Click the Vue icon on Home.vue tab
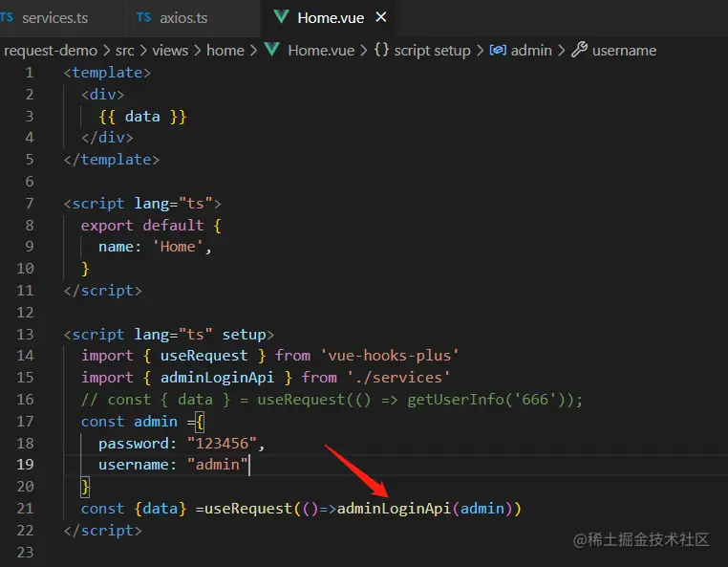This screenshot has width=728, height=567. tap(281, 16)
